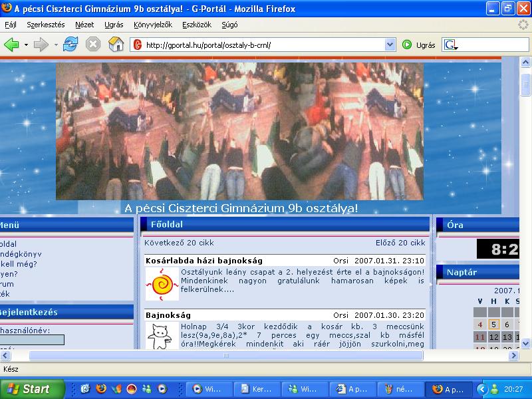The image size is (532, 399).
Task: Click the class photo banner image
Action: 239,131
